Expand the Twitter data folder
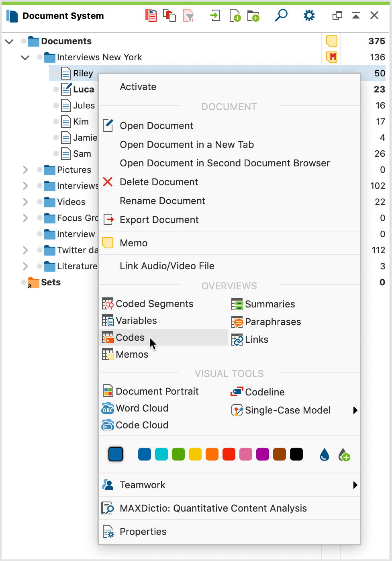 click(x=25, y=250)
